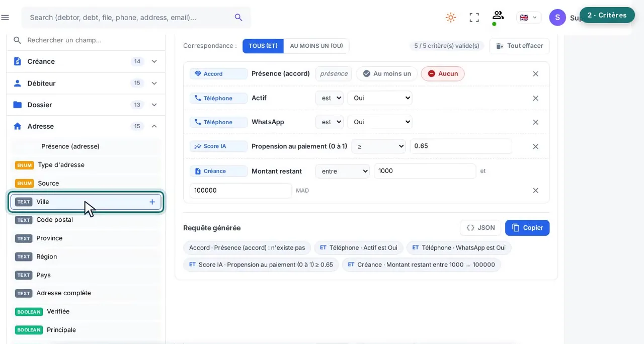Select the Présence (adresse) field
The width and height of the screenshot is (644, 344).
coord(86,146)
